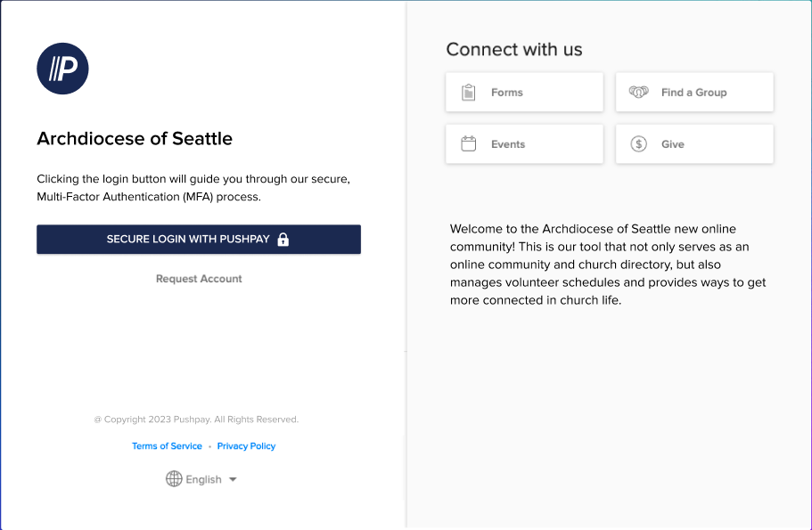Click the Pushpay logo icon
Image resolution: width=812 pixels, height=530 pixels.
click(62, 69)
